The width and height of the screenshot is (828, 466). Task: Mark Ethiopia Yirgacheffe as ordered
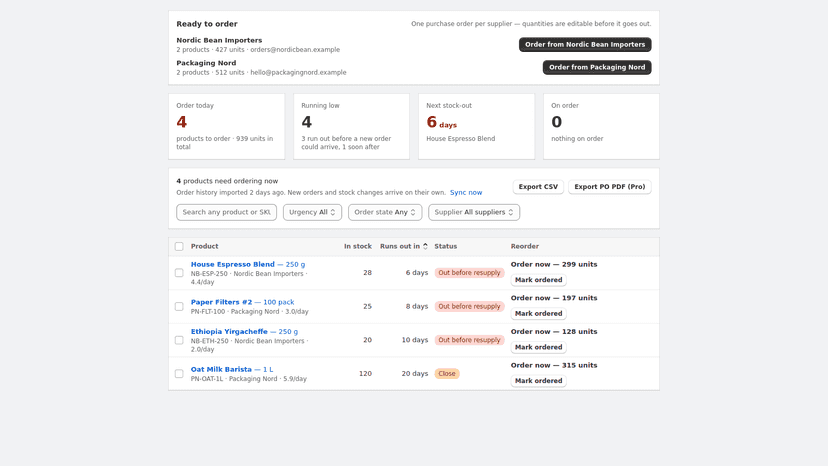pos(538,347)
